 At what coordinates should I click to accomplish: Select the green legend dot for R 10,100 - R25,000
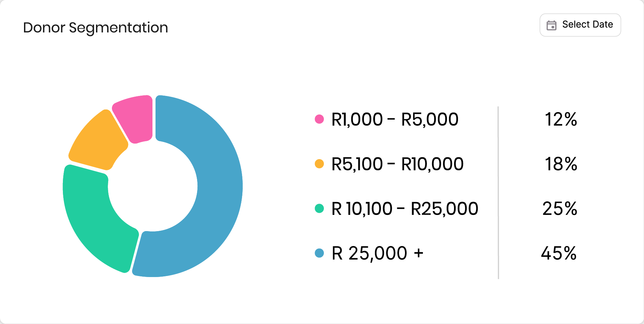pyautogui.click(x=319, y=208)
